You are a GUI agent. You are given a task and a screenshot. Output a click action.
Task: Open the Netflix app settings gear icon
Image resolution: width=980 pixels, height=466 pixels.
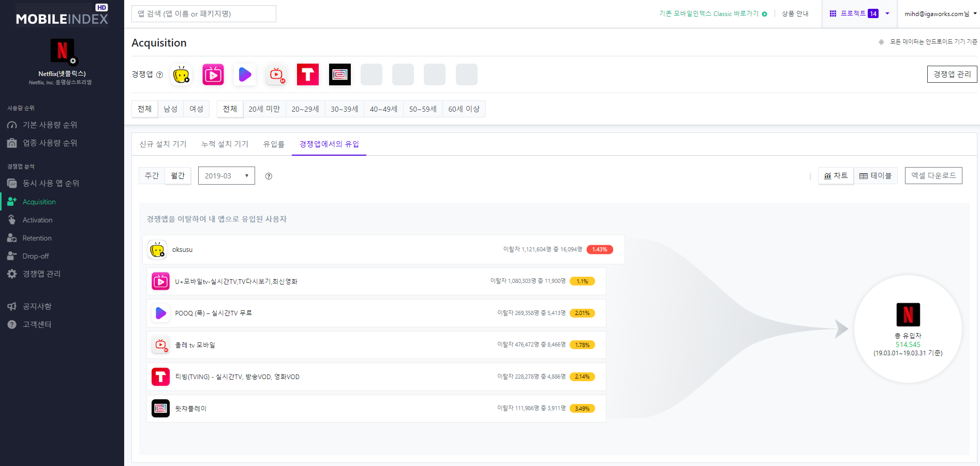[x=73, y=61]
